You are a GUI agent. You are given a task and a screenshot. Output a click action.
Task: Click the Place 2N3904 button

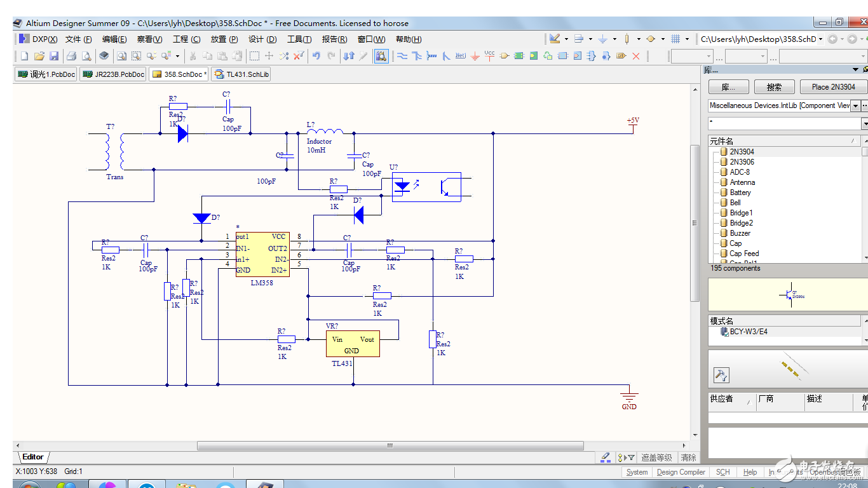point(833,87)
